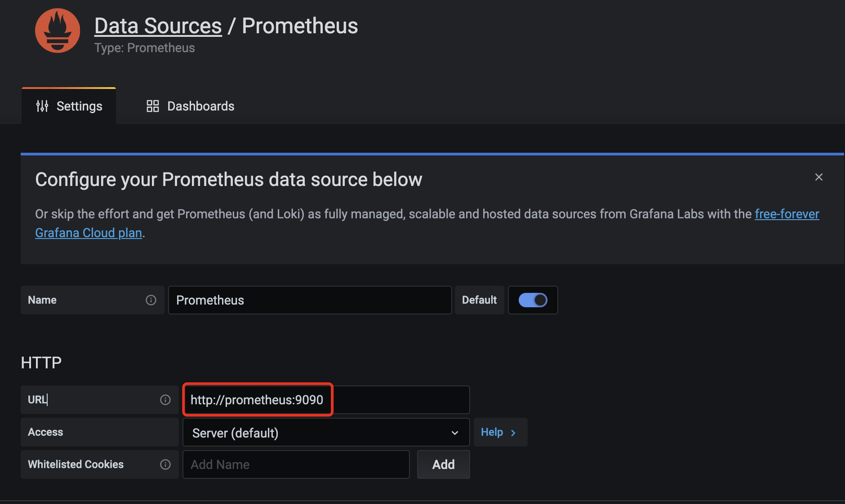Toggle the Default data source switch
Screen dimensions: 845x504
coord(533,300)
